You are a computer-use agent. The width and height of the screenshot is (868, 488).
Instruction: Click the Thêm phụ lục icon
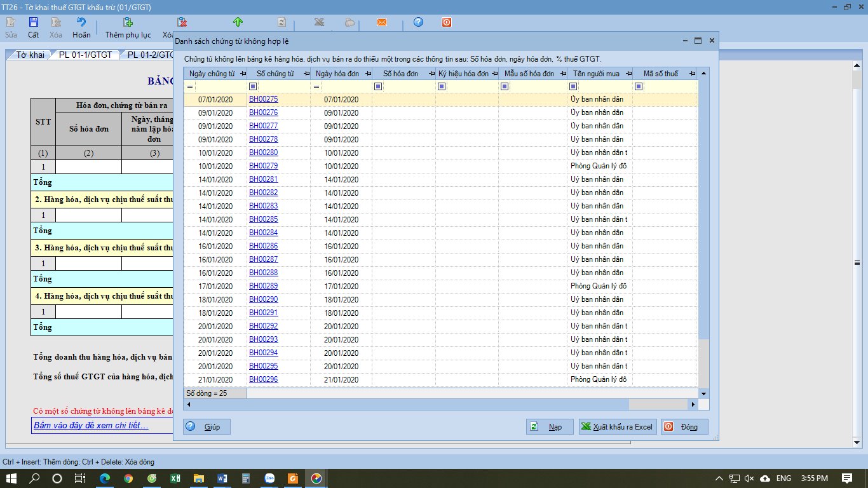pyautogui.click(x=128, y=22)
